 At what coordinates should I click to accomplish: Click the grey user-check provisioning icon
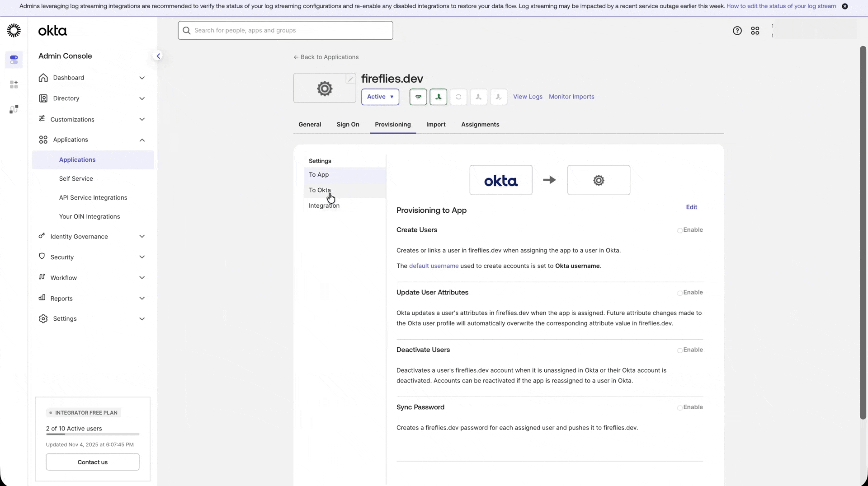point(499,97)
